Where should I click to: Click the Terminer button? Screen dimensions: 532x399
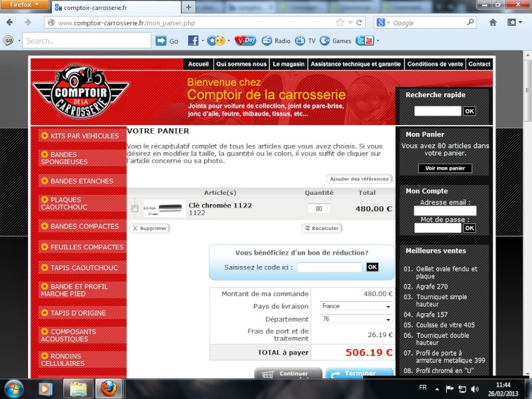click(x=359, y=374)
